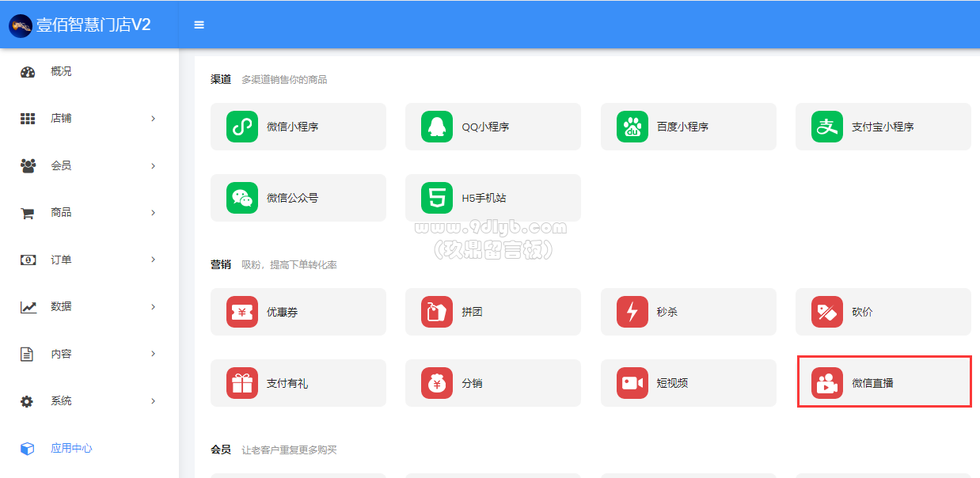
Task: Expand the 系统 menu chevron
Action: (154, 401)
